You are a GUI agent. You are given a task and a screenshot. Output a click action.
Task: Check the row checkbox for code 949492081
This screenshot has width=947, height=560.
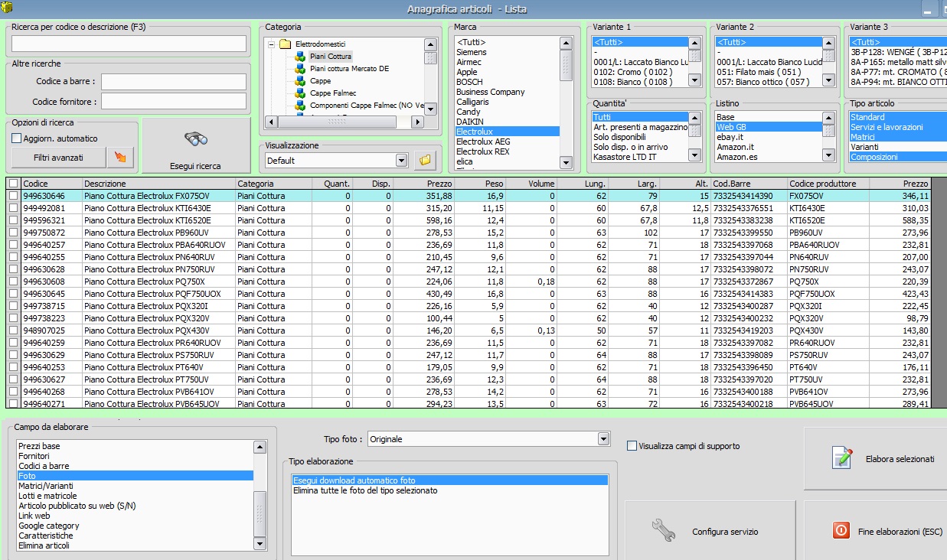point(13,208)
